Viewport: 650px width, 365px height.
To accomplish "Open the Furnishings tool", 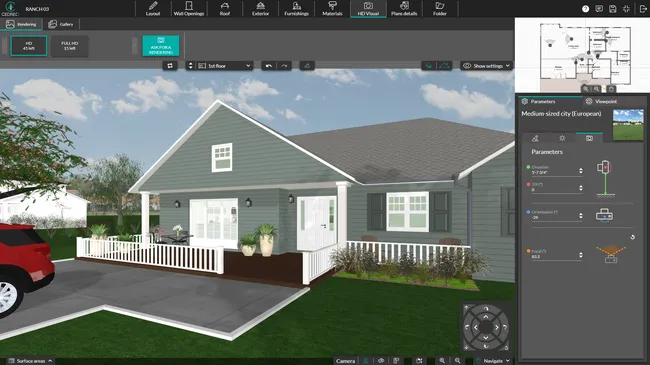I will click(x=296, y=9).
